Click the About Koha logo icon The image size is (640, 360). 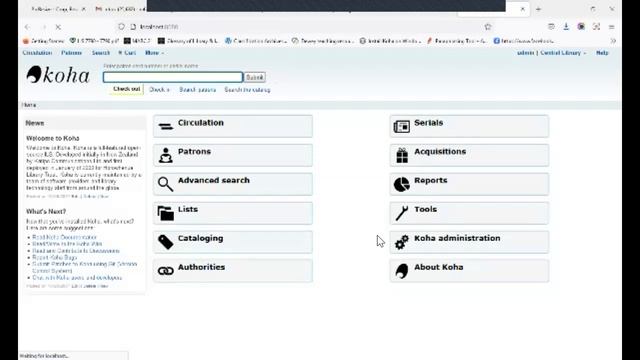tap(402, 271)
